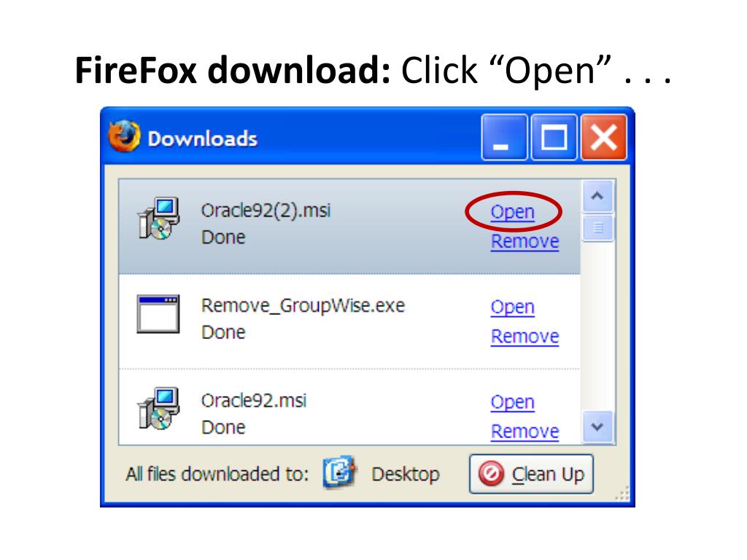
Task: Remove Remove_GroupWise.exe from downloads
Action: (x=525, y=336)
